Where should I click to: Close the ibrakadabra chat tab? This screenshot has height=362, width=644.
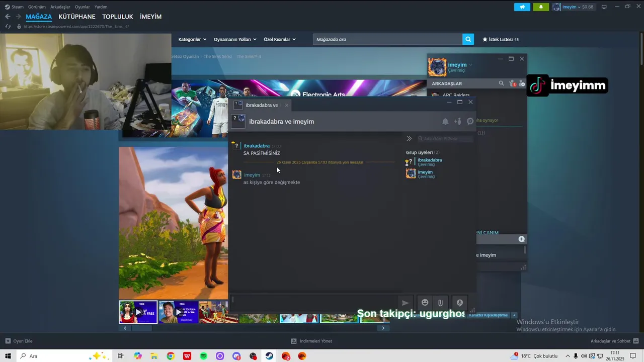(287, 105)
